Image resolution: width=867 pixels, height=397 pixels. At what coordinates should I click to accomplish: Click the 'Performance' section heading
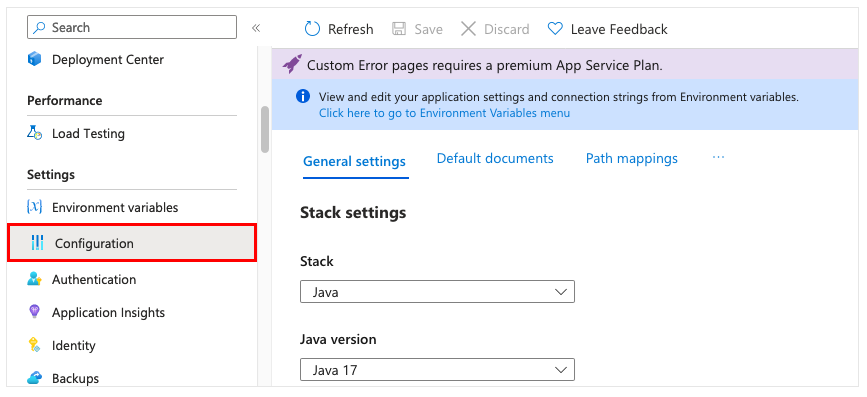coord(65,100)
